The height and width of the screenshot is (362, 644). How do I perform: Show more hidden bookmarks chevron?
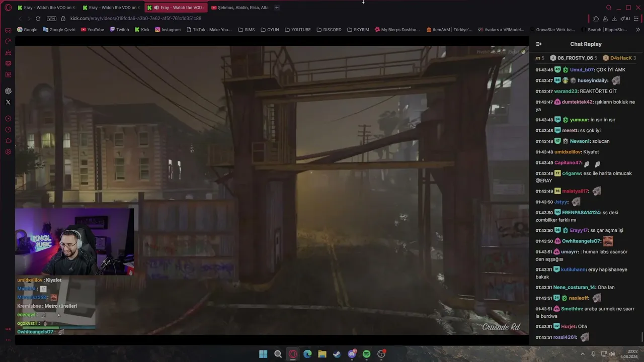[x=638, y=30]
